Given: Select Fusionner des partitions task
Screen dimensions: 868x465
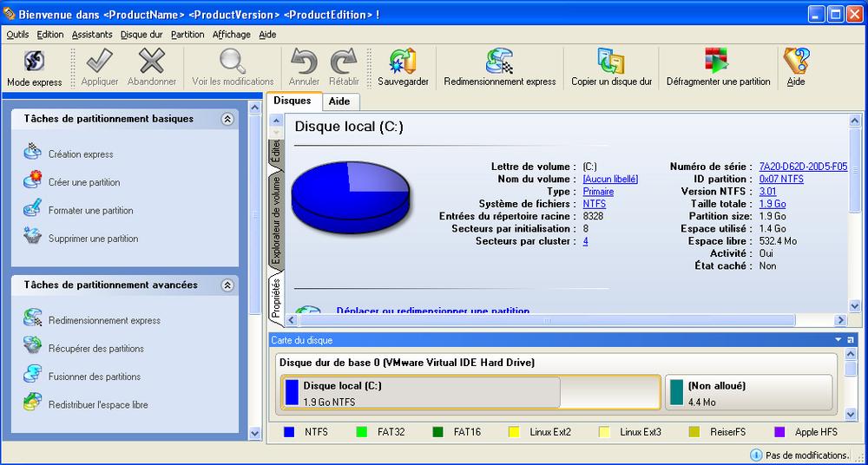Looking at the screenshot, I should pos(95,377).
